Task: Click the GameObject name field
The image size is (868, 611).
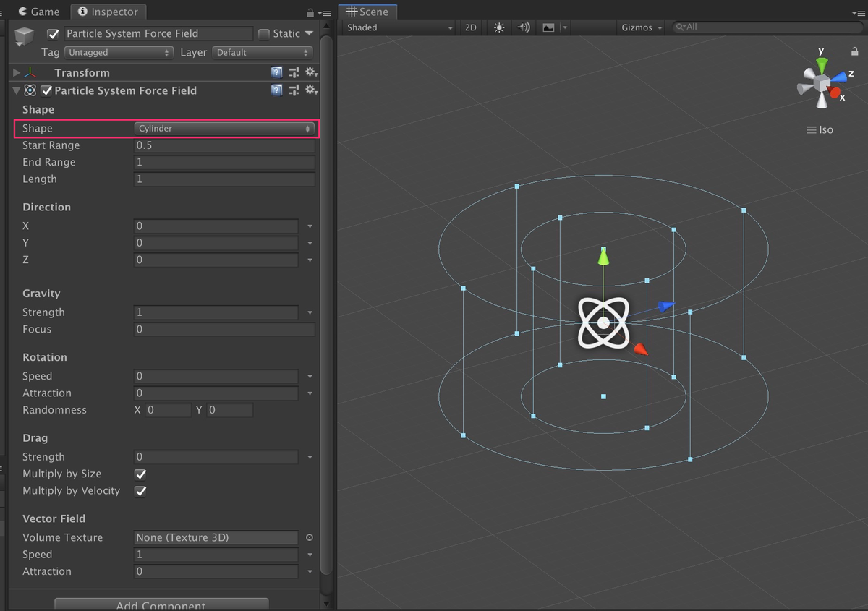Action: pyautogui.click(x=158, y=33)
